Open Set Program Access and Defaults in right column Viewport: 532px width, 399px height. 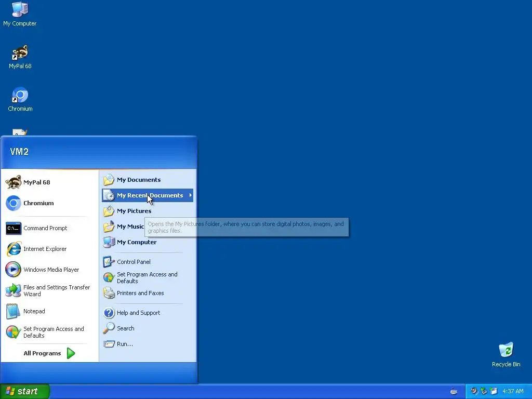pos(147,277)
